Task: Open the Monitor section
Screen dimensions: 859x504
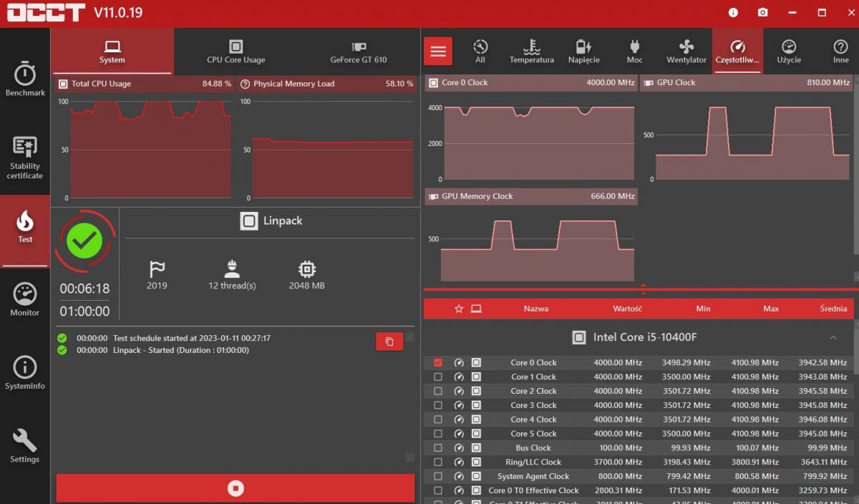Action: tap(25, 299)
